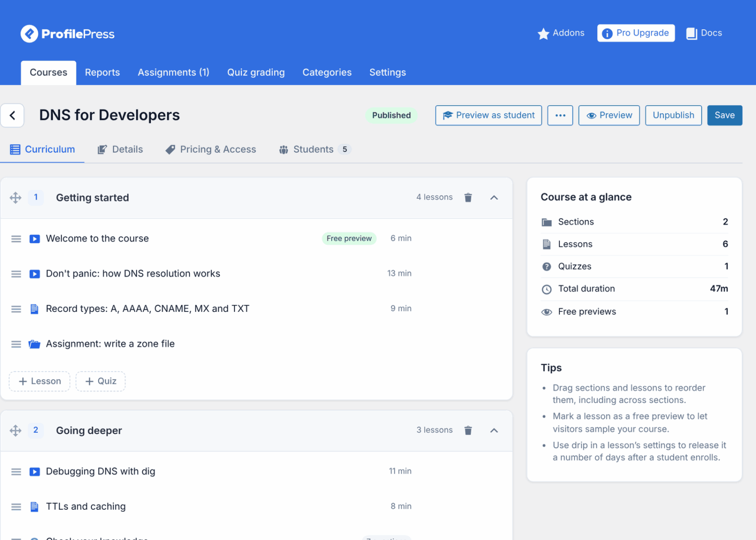The height and width of the screenshot is (540, 756).
Task: Go back using the left arrow button
Action: pyautogui.click(x=13, y=115)
